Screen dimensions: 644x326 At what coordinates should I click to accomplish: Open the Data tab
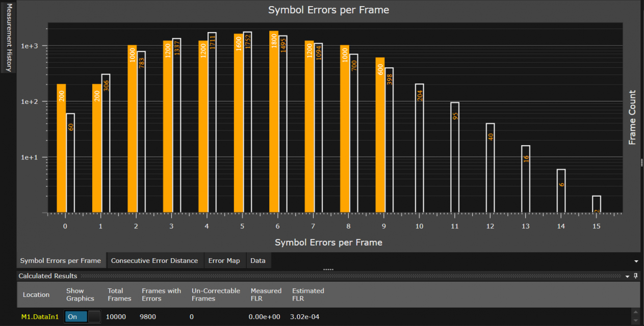click(258, 260)
